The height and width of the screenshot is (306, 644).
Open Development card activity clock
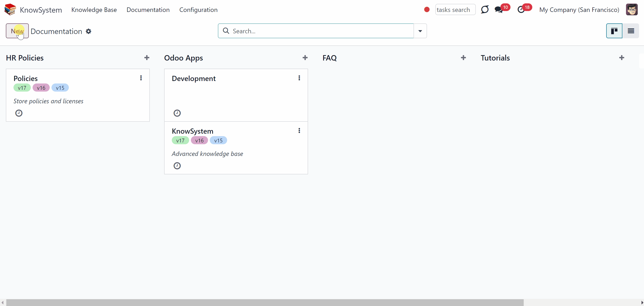pyautogui.click(x=177, y=113)
